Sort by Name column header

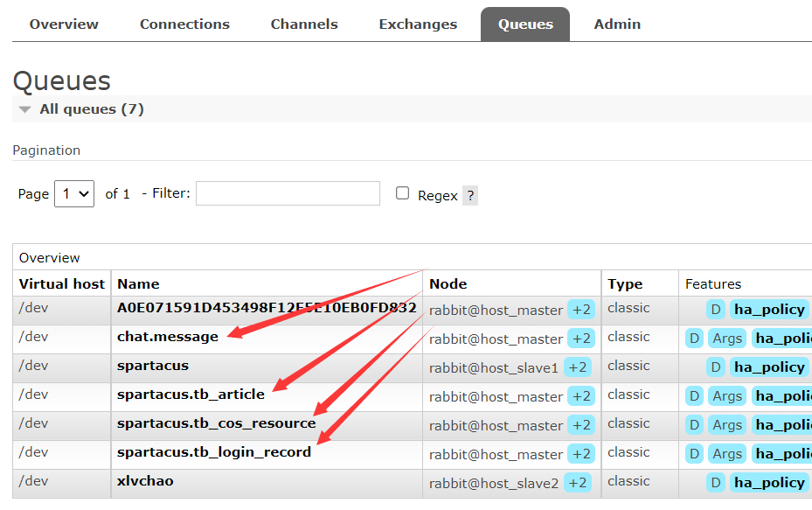click(x=138, y=284)
